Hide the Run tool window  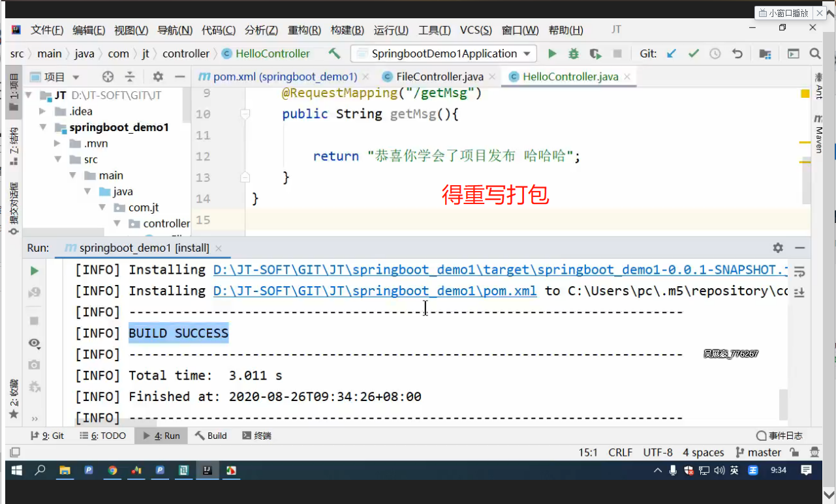pos(799,248)
